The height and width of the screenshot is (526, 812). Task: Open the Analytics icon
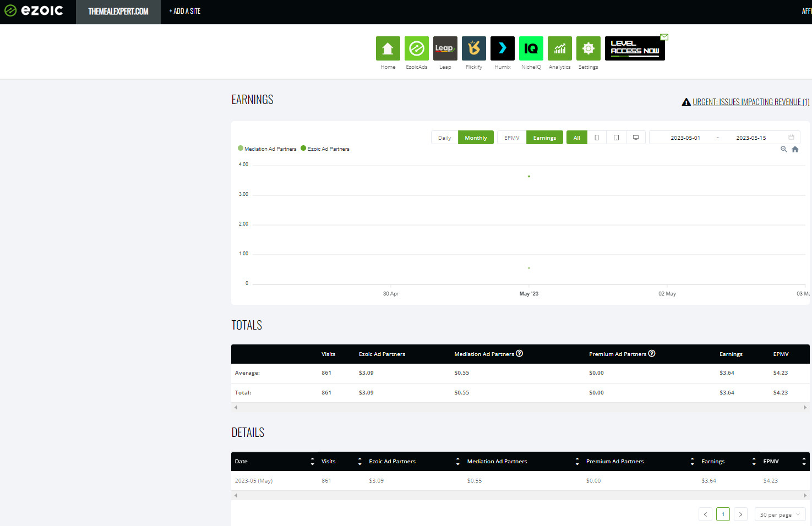pyautogui.click(x=559, y=48)
